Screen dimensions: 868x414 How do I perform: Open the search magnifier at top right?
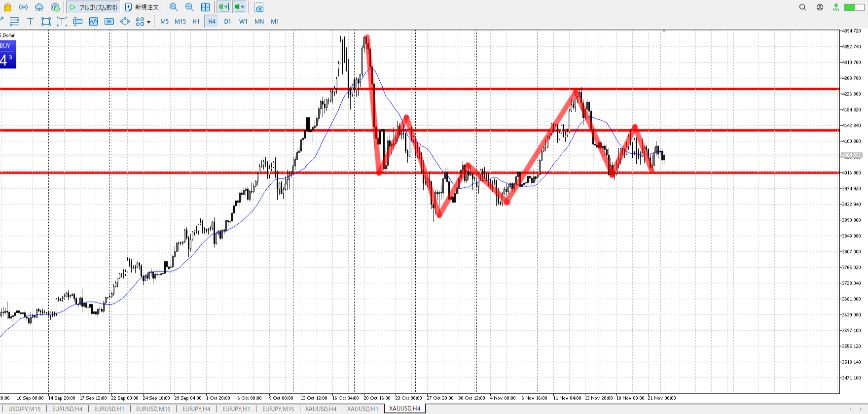[x=802, y=7]
